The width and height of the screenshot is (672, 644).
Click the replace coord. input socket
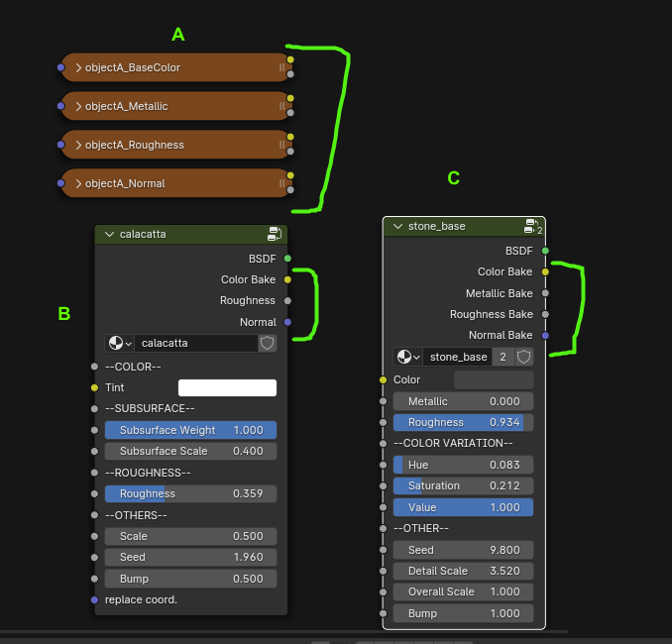click(95, 599)
